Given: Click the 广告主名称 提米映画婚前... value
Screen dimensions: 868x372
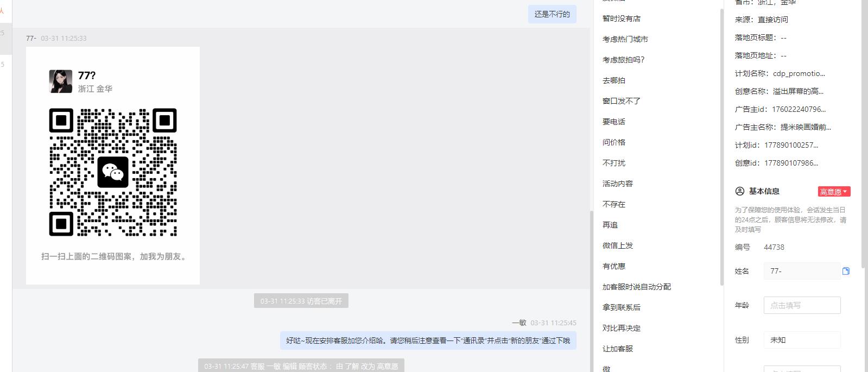Looking at the screenshot, I should [806, 127].
